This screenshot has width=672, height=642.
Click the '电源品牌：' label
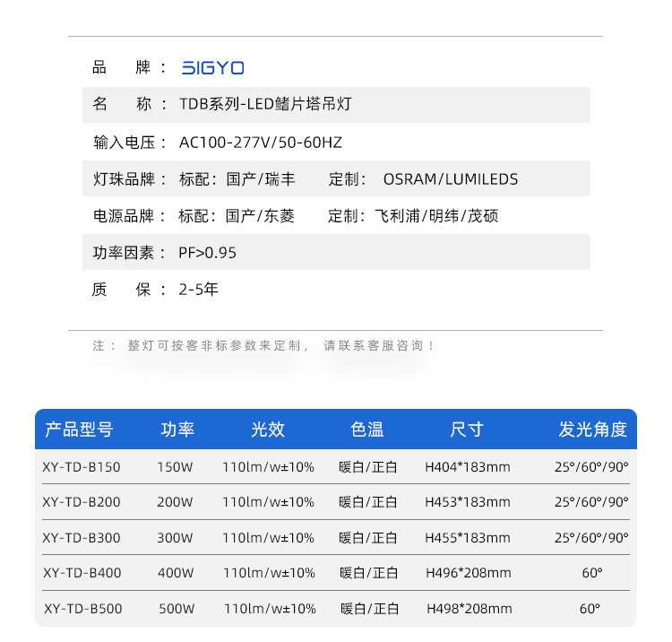(x=129, y=216)
